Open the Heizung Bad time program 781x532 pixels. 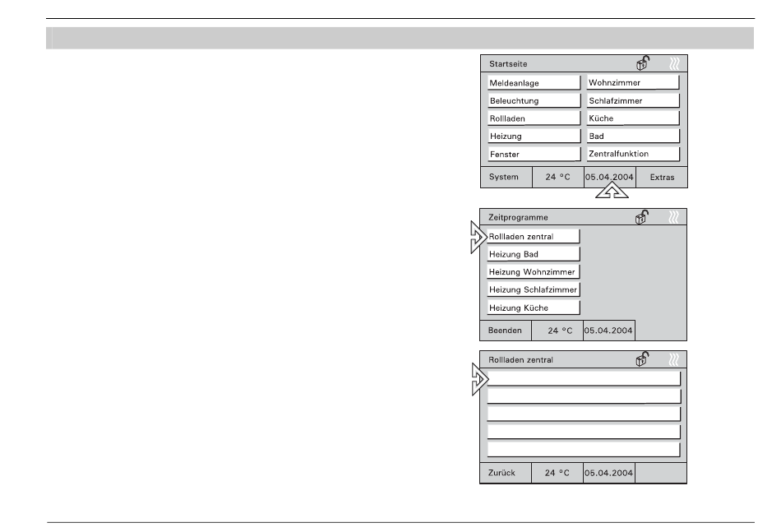tap(534, 254)
